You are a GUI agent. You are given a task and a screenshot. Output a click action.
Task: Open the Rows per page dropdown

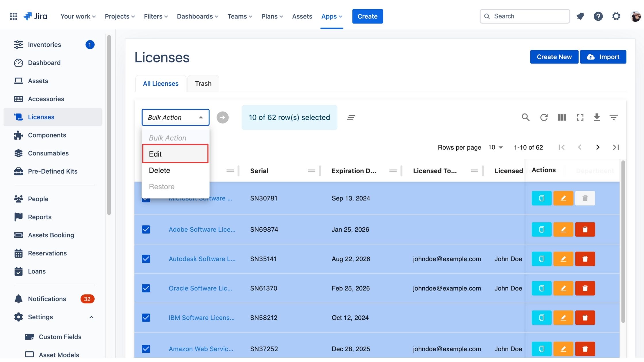pos(495,147)
